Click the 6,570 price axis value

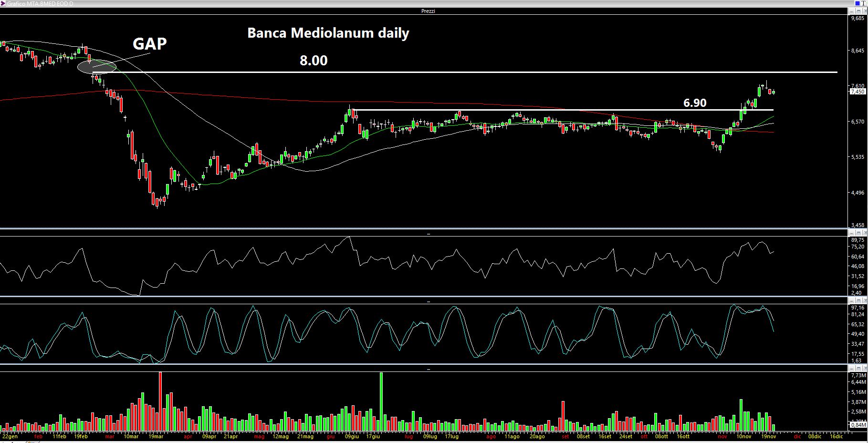[x=858, y=122]
